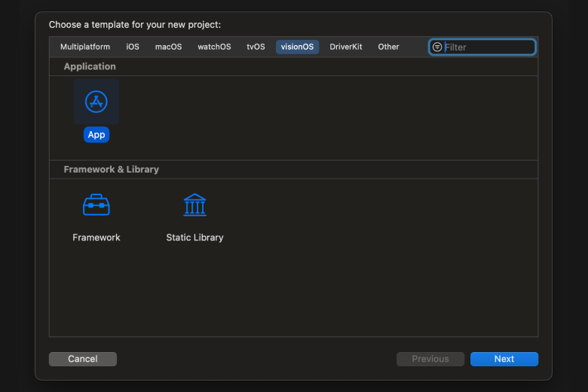Switch to the Other tab

[388, 47]
